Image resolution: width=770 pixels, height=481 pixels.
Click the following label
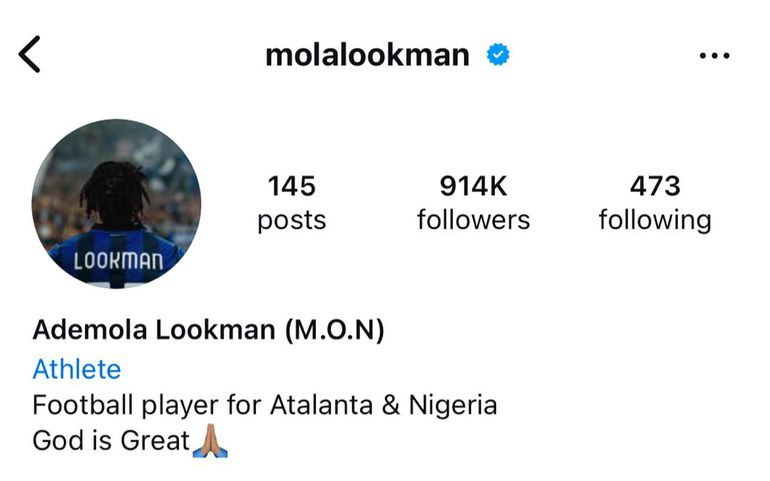[655, 221]
